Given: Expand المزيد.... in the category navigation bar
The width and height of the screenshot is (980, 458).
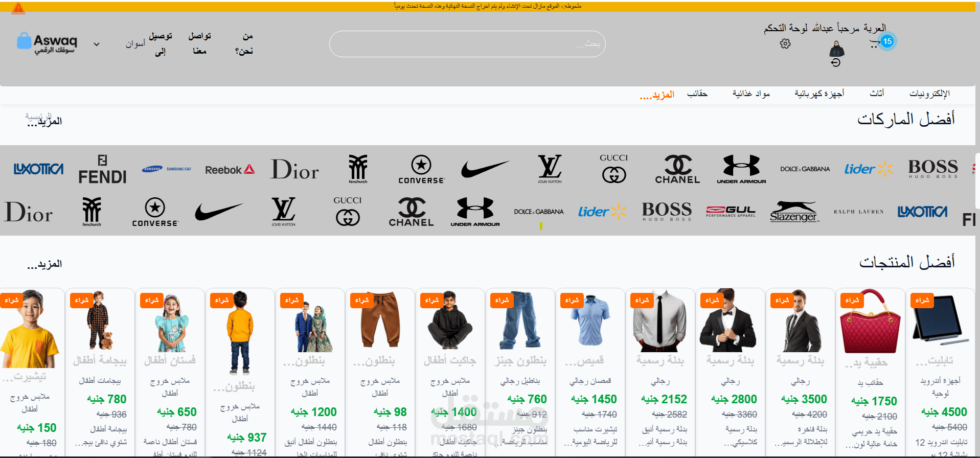Looking at the screenshot, I should [x=657, y=95].
